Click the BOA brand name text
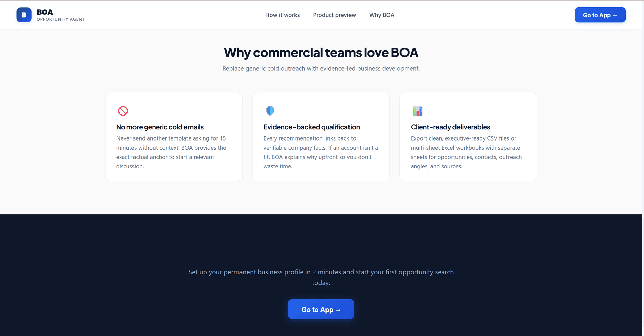 tap(45, 12)
